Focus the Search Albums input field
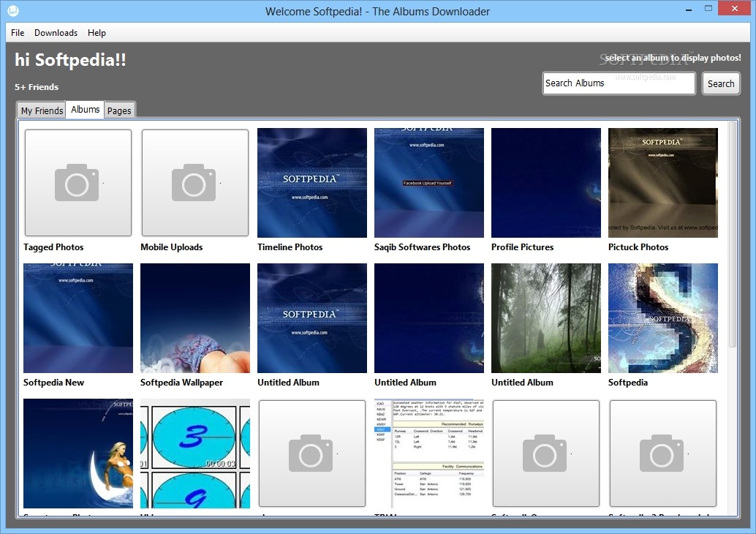The width and height of the screenshot is (756, 534). pyautogui.click(x=619, y=83)
